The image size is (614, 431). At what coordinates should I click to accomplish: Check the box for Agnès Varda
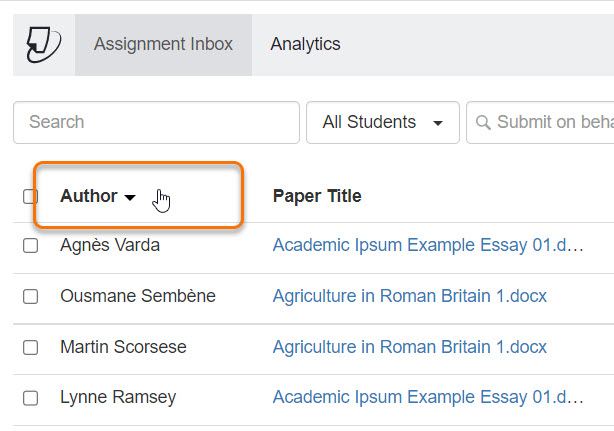(30, 245)
